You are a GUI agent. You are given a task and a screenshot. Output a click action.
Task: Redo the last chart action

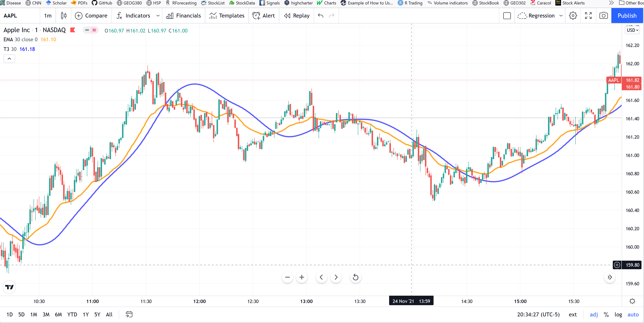(332, 16)
